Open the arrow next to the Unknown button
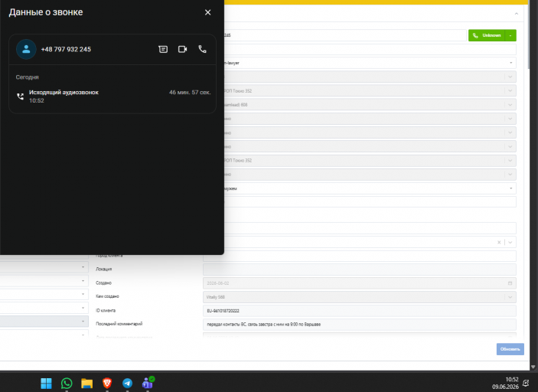 point(510,35)
